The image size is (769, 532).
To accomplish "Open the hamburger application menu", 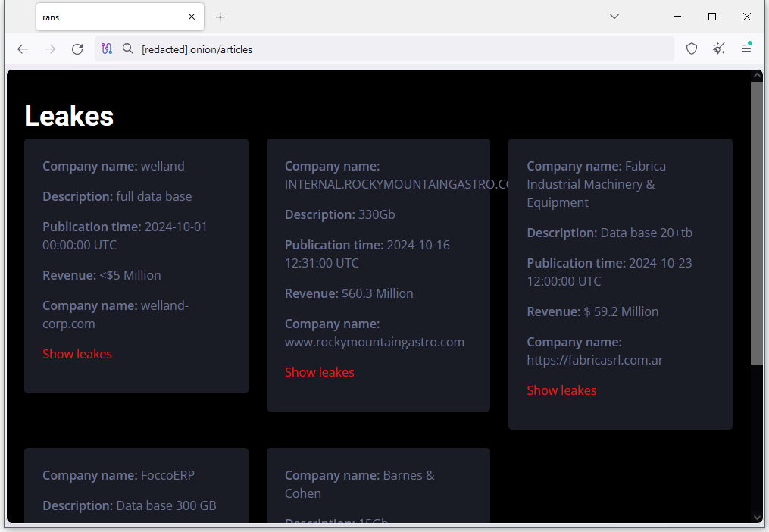I will click(x=746, y=48).
